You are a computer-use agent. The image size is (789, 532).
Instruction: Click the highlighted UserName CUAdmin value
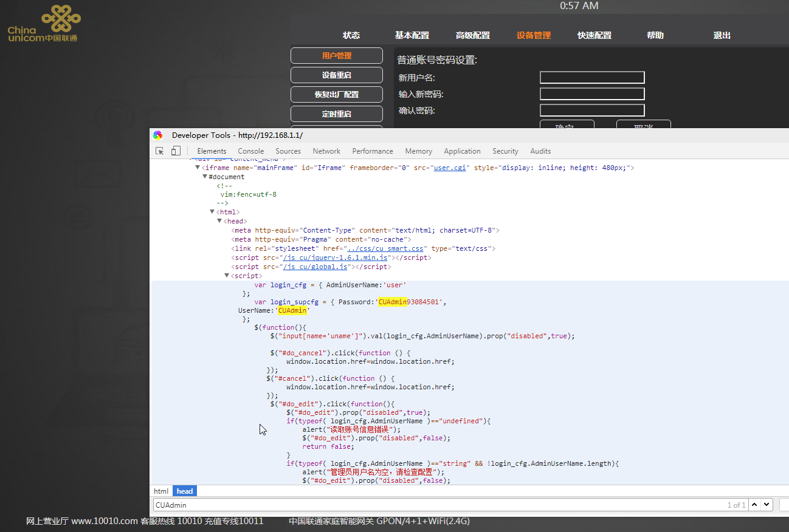(292, 310)
